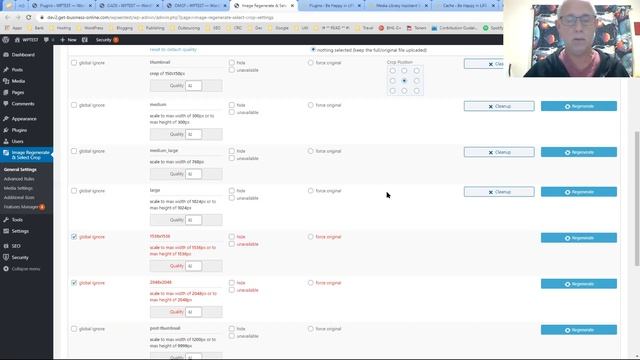
Task: Open the WordPress bookmarks folder
Action: click(90, 28)
